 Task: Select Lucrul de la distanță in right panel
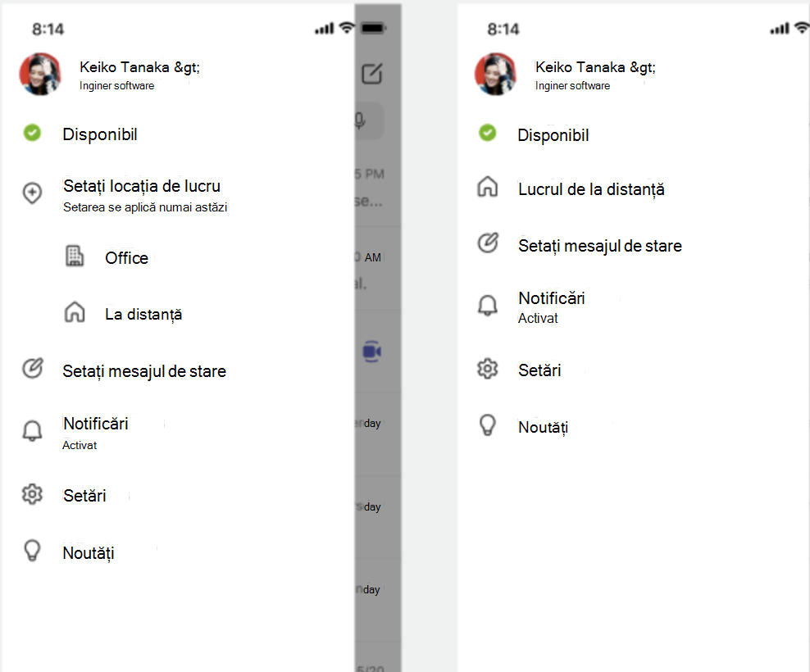(x=591, y=189)
